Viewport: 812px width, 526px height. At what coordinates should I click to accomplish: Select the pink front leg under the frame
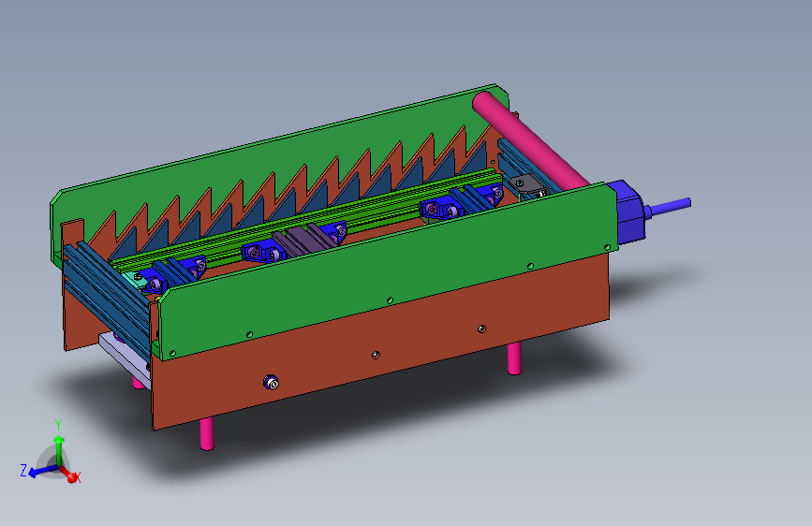207,434
